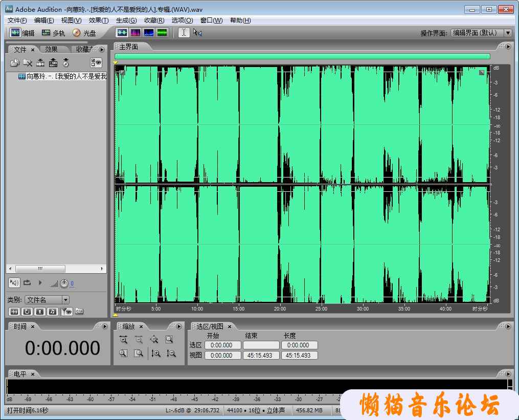Select spectral phase display icon
Screen dimensions: 519x420
tap(162, 32)
